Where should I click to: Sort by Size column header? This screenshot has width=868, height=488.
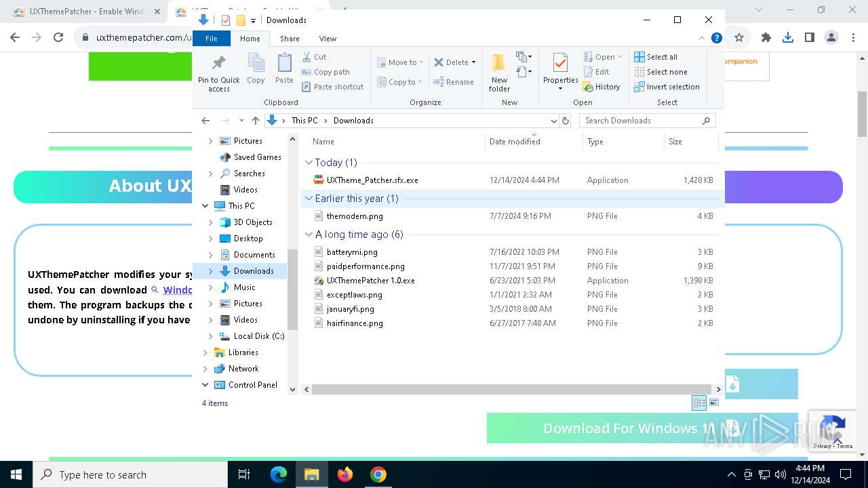(x=691, y=142)
